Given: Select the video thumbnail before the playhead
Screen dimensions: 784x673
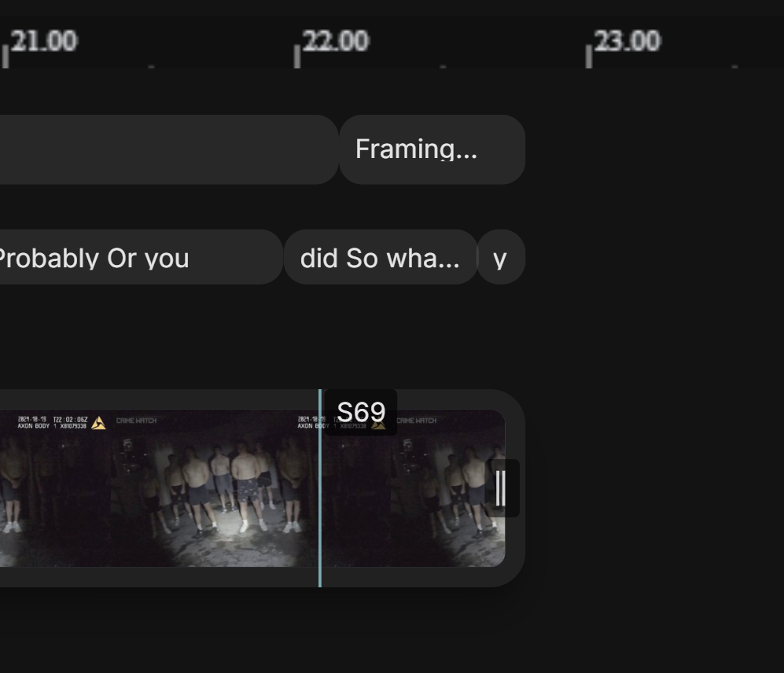Looking at the screenshot, I should pyautogui.click(x=159, y=488).
